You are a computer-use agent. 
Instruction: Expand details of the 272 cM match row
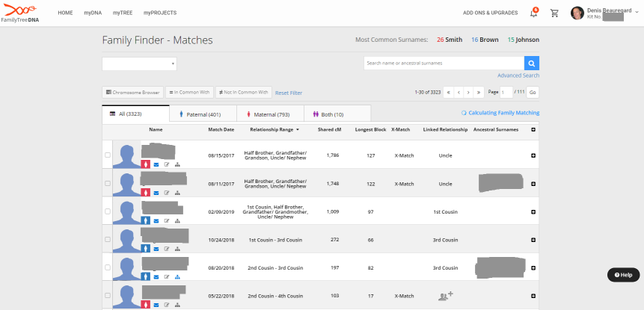533,240
